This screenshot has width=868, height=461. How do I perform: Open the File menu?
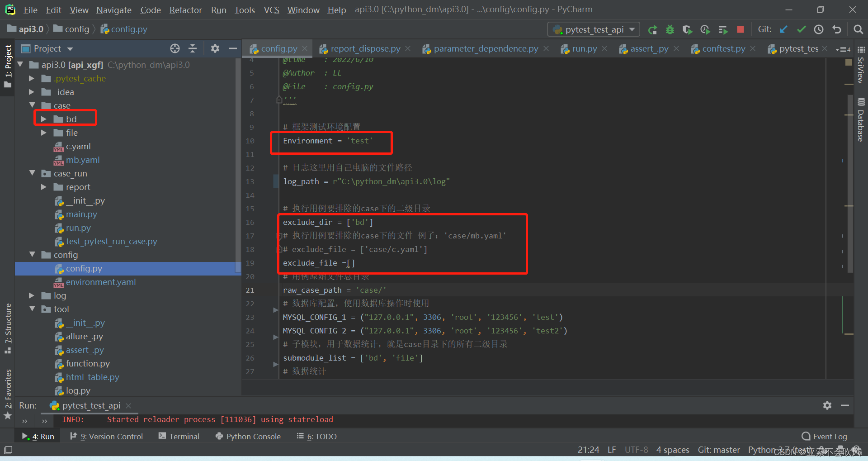(31, 10)
